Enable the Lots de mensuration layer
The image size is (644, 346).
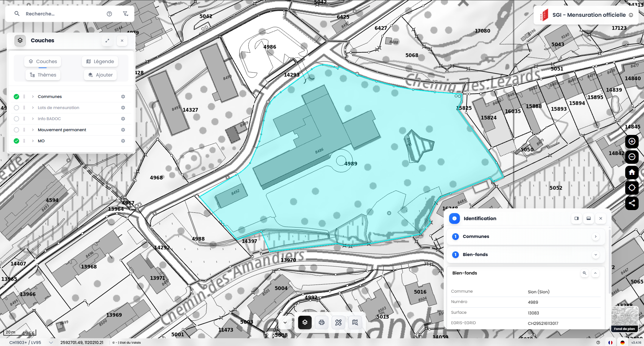[x=16, y=108]
